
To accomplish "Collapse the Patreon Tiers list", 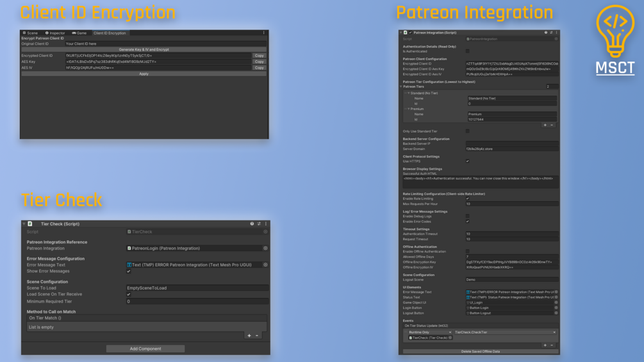I will [401, 86].
